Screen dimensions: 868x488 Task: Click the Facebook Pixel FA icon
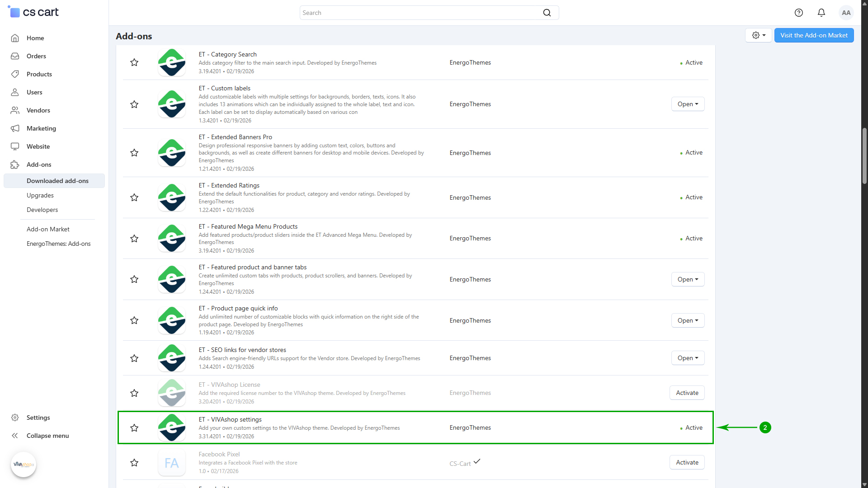(x=172, y=463)
